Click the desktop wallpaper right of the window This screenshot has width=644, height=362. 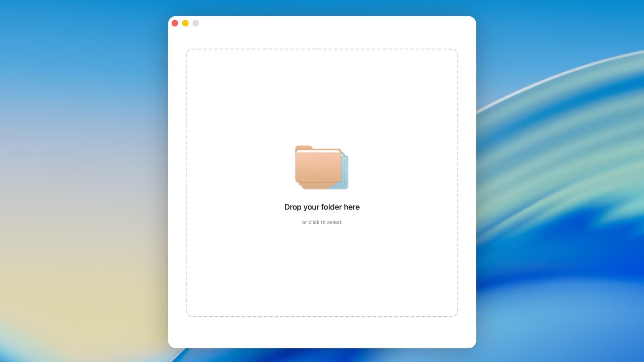pyautogui.click(x=560, y=181)
